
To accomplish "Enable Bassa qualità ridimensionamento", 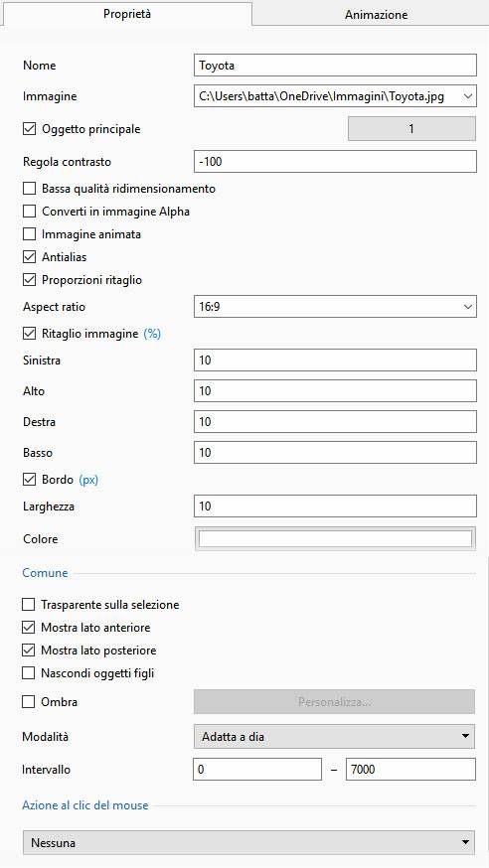I will (29, 189).
